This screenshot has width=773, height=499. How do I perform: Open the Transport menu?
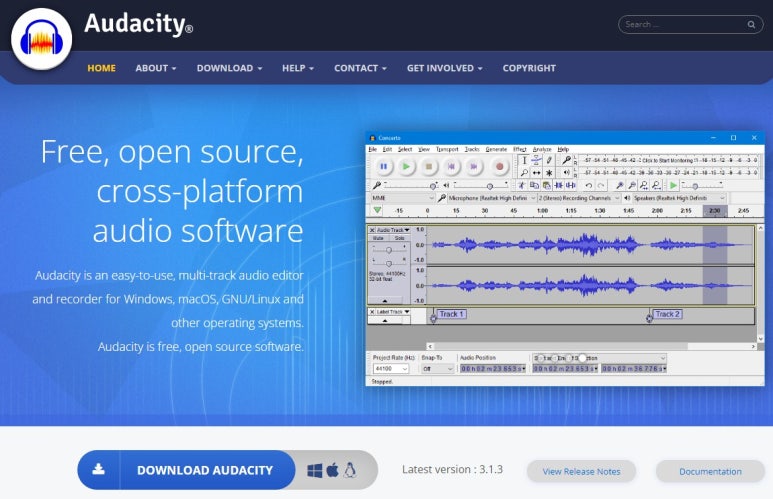[447, 149]
